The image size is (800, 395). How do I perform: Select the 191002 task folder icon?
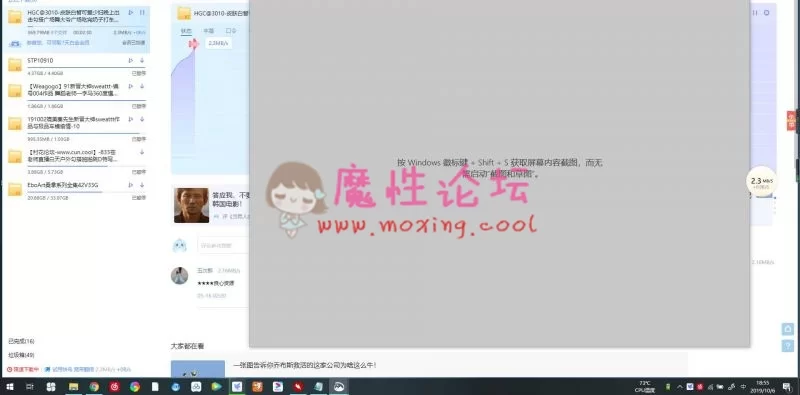tap(15, 124)
